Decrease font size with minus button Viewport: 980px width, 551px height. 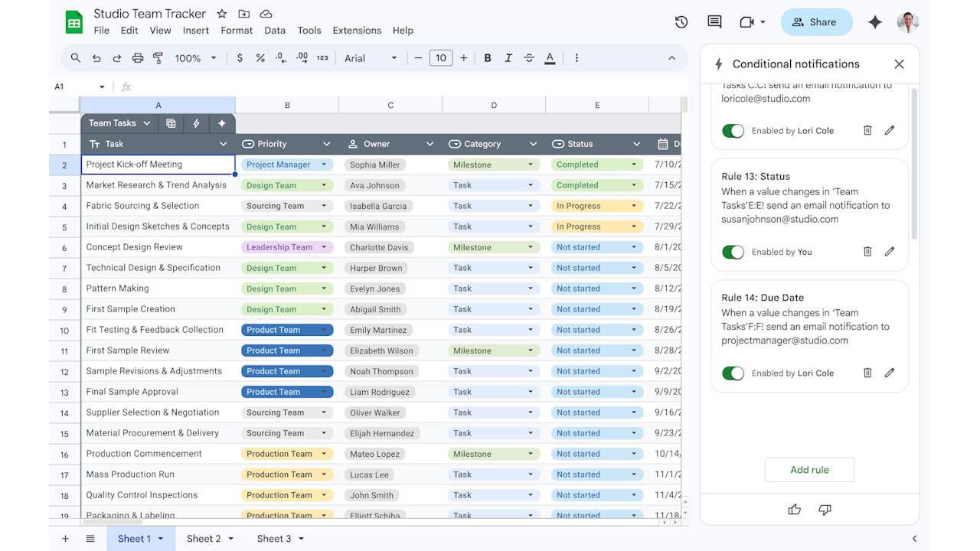(418, 58)
